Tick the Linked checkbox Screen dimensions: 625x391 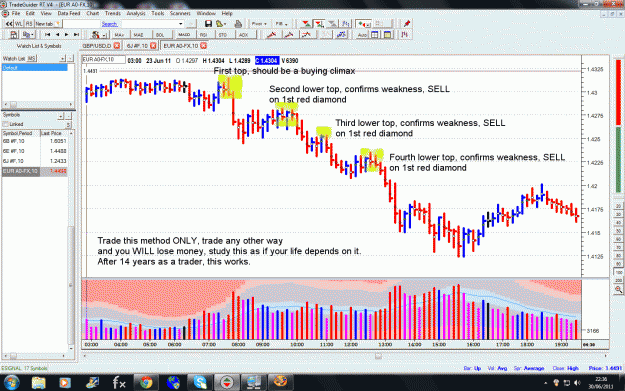6,124
